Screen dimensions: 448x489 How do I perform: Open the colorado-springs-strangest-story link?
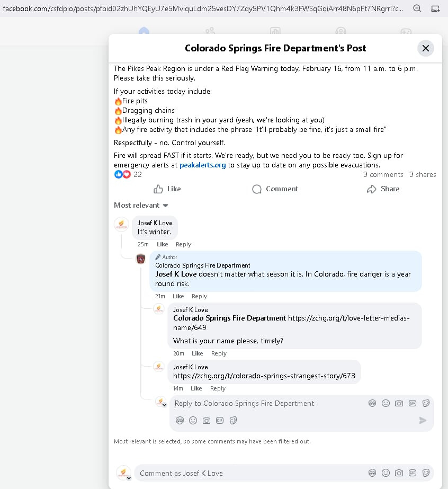[x=264, y=376]
